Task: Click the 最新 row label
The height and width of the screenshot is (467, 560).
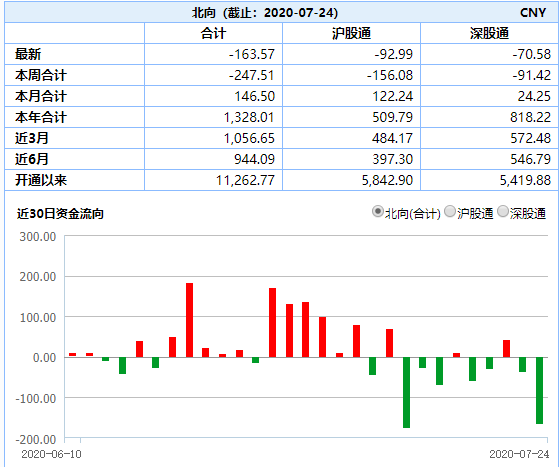Action: pyautogui.click(x=28, y=54)
